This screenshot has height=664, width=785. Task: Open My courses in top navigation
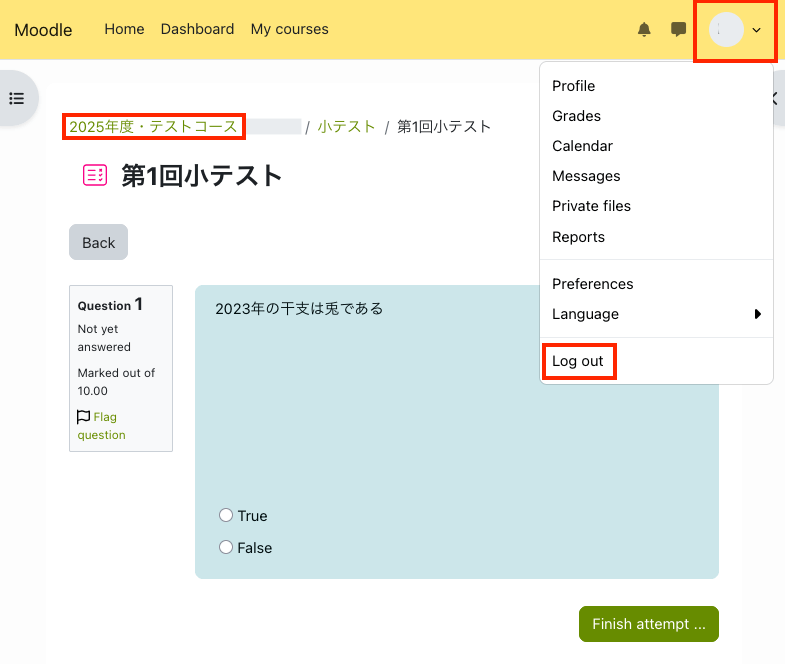click(289, 30)
